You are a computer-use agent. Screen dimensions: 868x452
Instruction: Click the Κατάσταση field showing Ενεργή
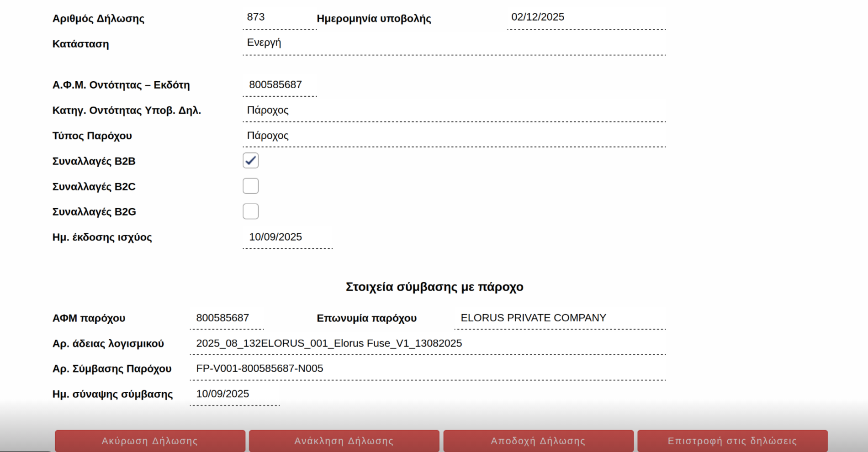coord(454,43)
